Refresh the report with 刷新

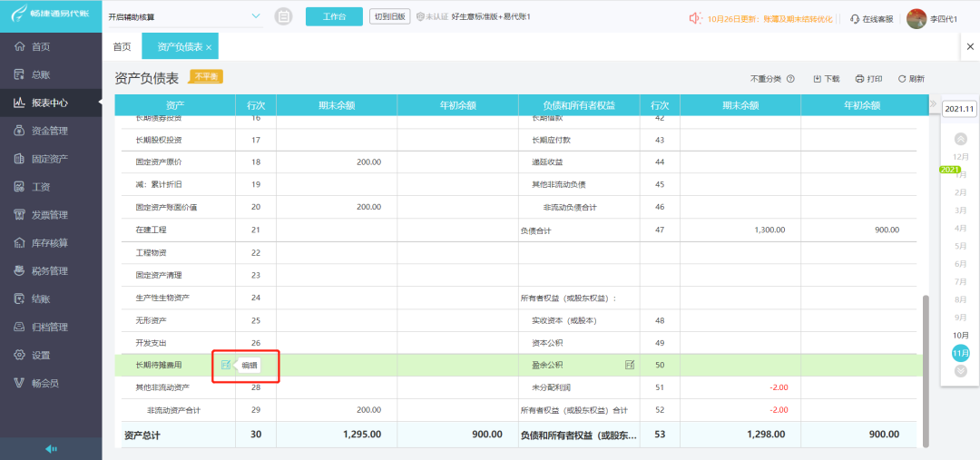[911, 79]
